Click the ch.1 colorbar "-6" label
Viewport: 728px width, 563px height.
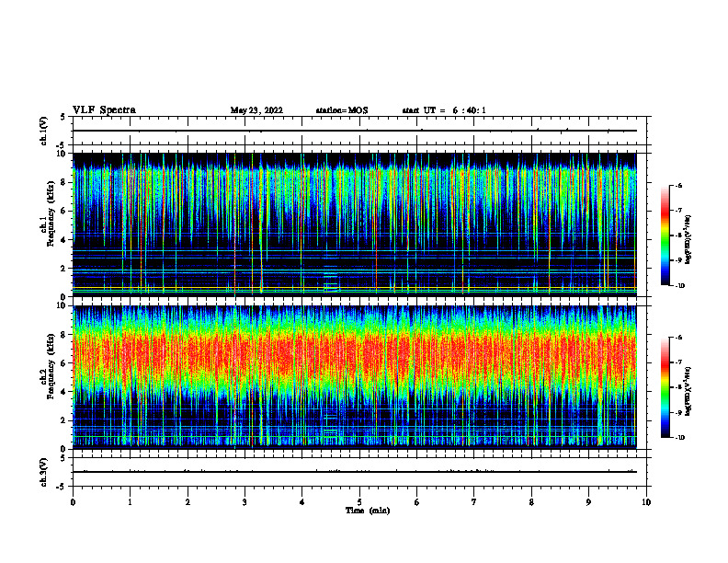(x=679, y=185)
